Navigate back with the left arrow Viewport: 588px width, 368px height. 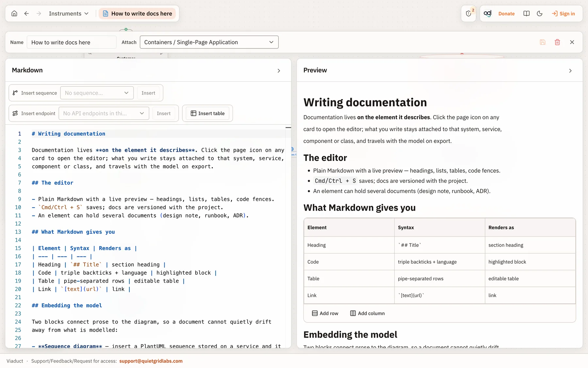27,13
